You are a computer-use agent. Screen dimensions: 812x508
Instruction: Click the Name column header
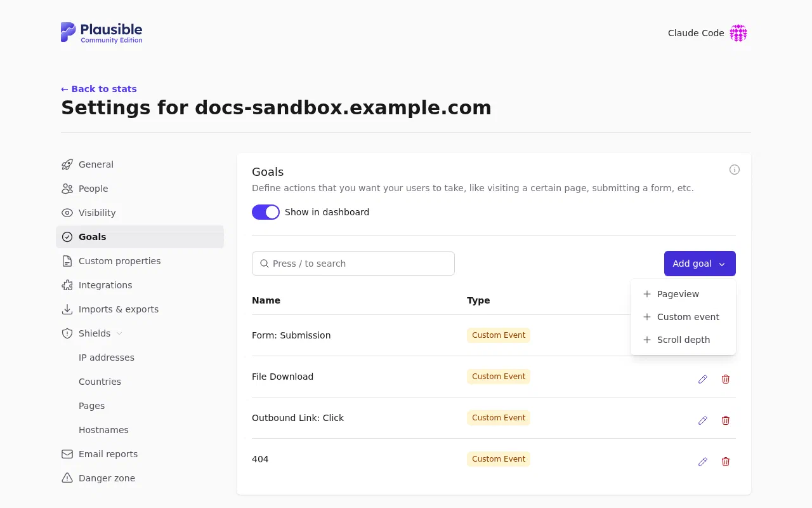(266, 300)
